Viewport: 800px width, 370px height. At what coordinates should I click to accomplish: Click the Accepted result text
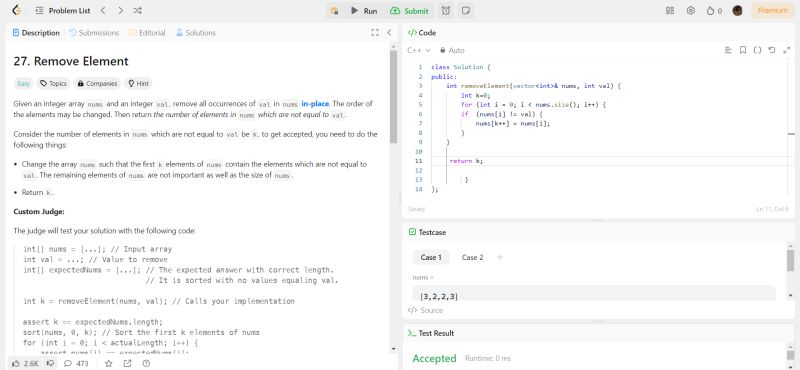click(x=434, y=358)
